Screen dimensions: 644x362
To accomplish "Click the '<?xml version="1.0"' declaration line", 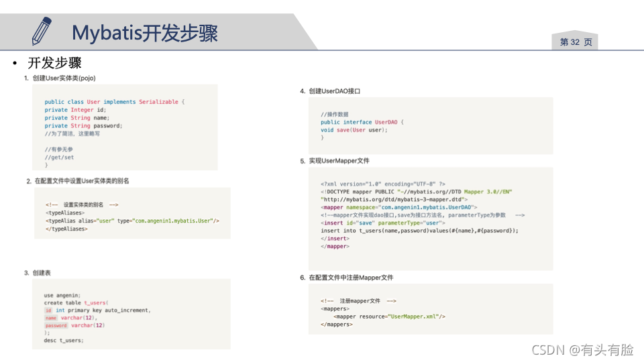I will tap(383, 184).
